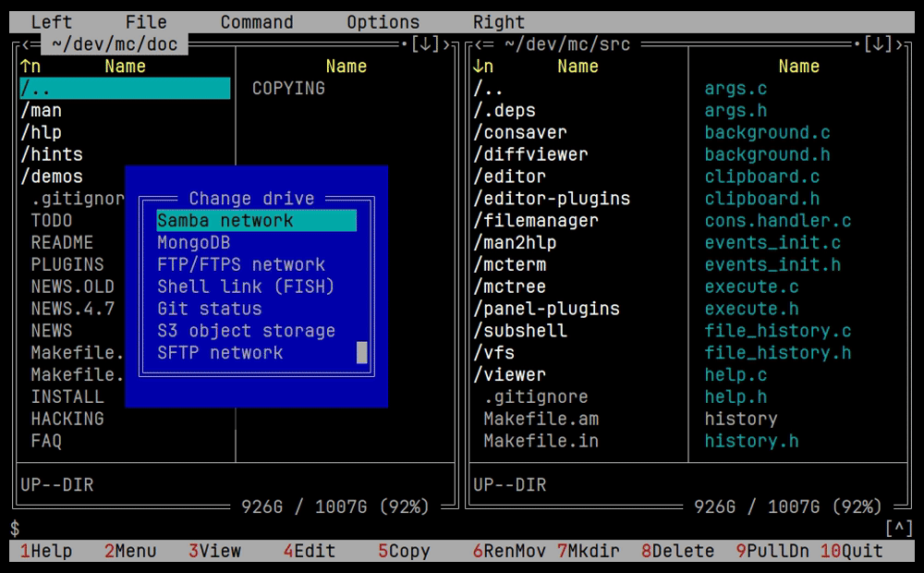This screenshot has width=924, height=573.
Task: Click 8Delete function key button
Action: pyautogui.click(x=677, y=551)
